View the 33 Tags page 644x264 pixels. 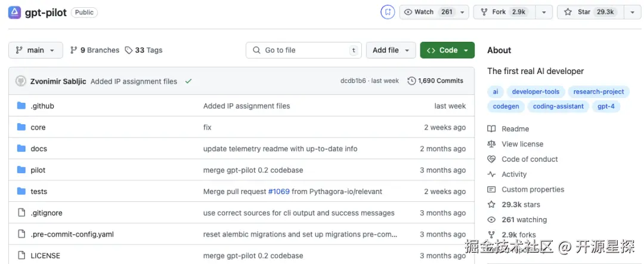click(x=144, y=50)
